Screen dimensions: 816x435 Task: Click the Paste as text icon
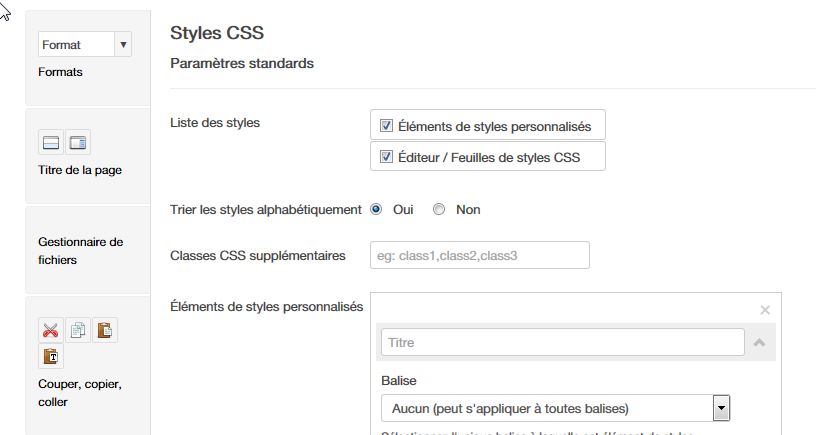(50, 356)
